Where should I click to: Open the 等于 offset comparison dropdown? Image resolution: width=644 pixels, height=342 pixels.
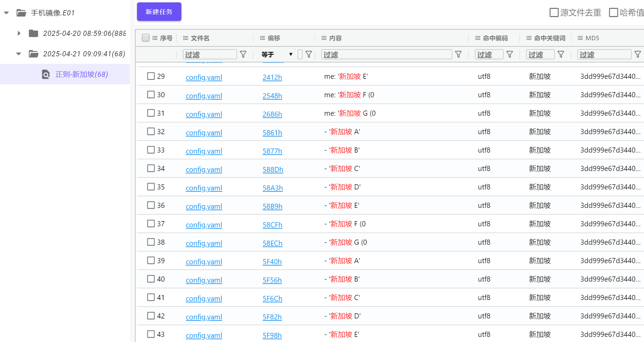[x=277, y=55]
